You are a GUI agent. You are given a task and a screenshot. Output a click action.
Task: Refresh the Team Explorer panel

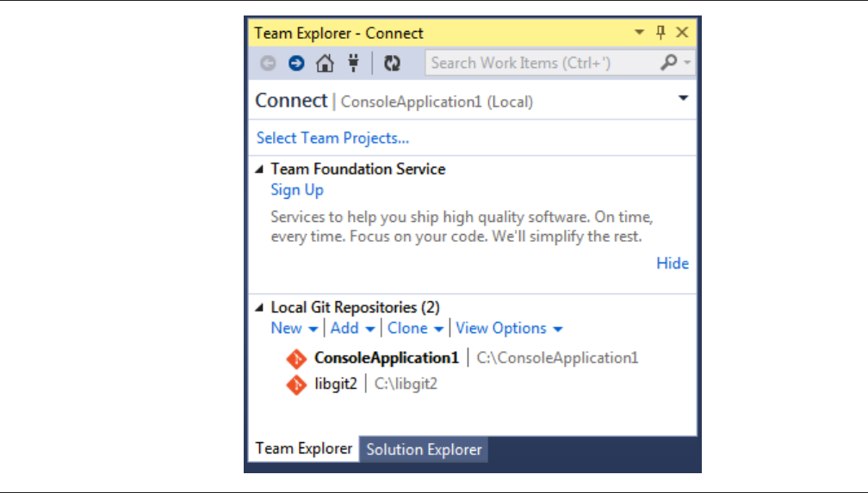[392, 63]
